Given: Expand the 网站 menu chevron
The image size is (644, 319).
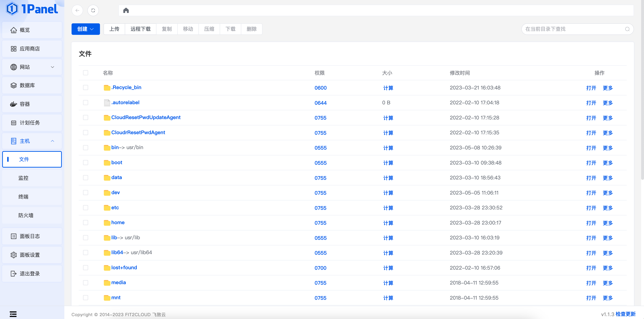Looking at the screenshot, I should (52, 67).
